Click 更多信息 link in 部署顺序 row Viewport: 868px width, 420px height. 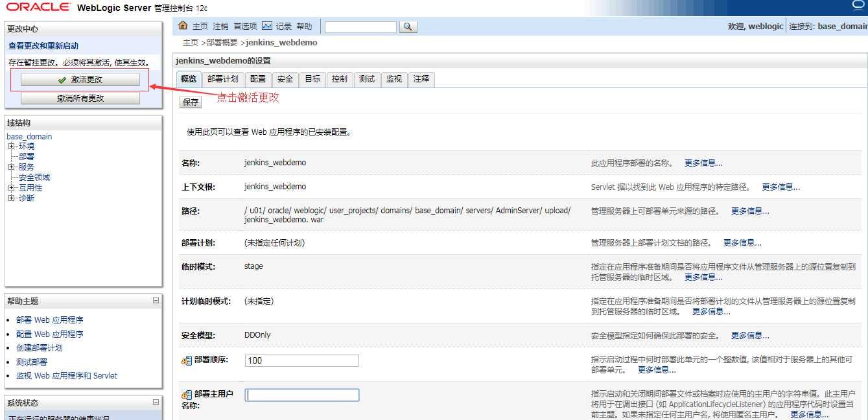tap(657, 370)
